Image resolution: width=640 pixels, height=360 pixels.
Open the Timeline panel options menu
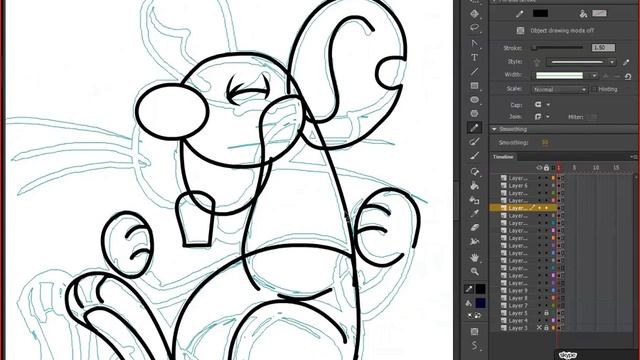(633, 157)
